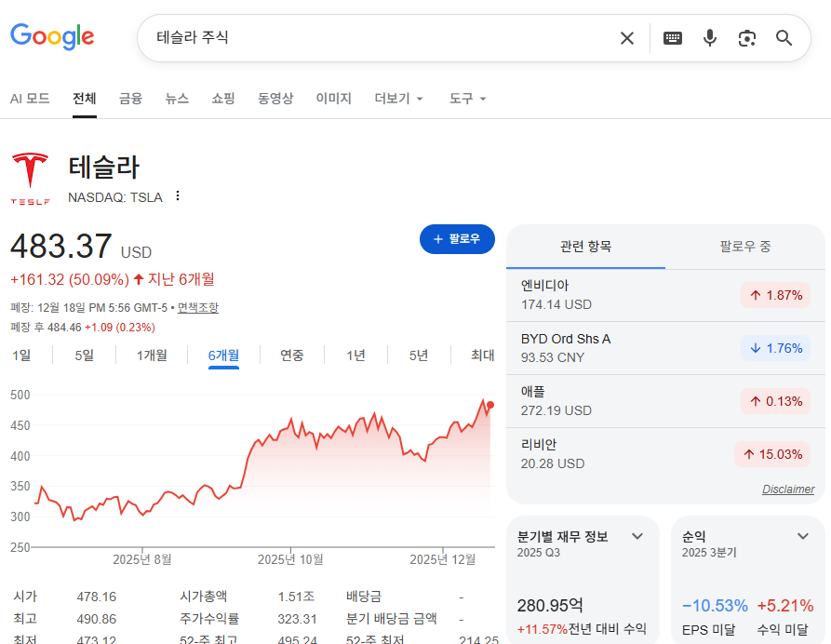Screen dimensions: 831x644
Task: Expand the 도구 dropdown
Action: 467,99
